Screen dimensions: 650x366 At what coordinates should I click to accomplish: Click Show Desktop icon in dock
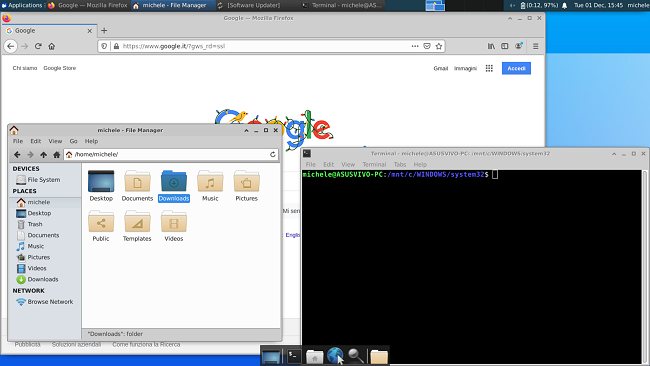point(272,356)
